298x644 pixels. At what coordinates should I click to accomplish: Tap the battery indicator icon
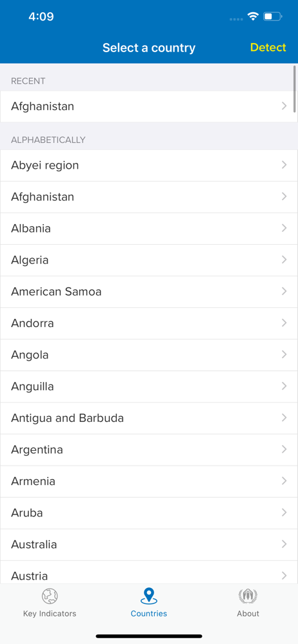[272, 17]
